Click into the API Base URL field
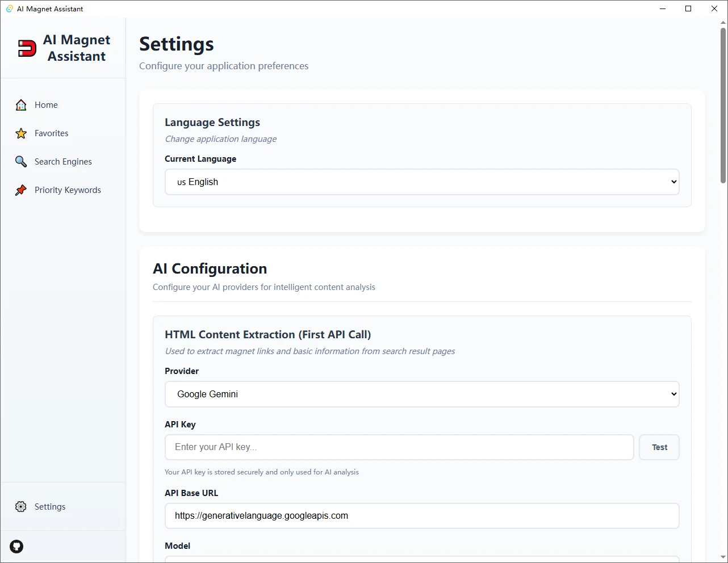Screen dimensions: 728x563 pyautogui.click(x=421, y=516)
